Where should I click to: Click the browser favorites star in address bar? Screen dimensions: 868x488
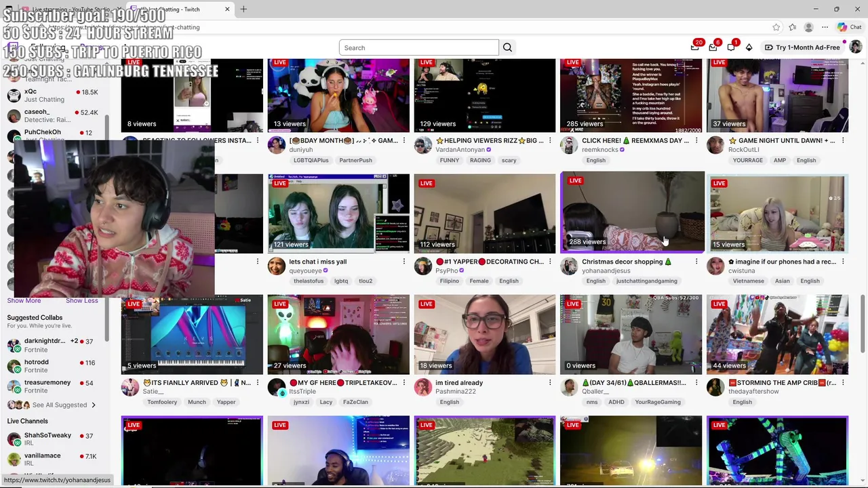[x=776, y=27]
